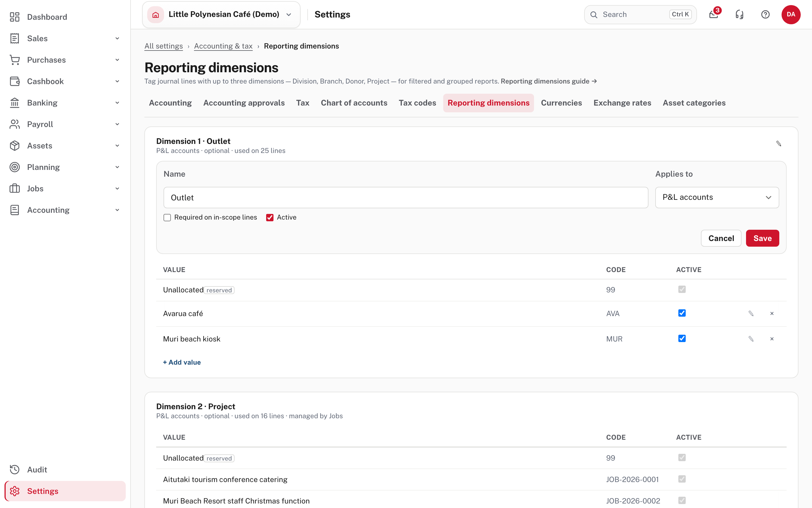Toggle Muri beach kiosk active checkbox
This screenshot has width=812, height=508.
tap(682, 338)
